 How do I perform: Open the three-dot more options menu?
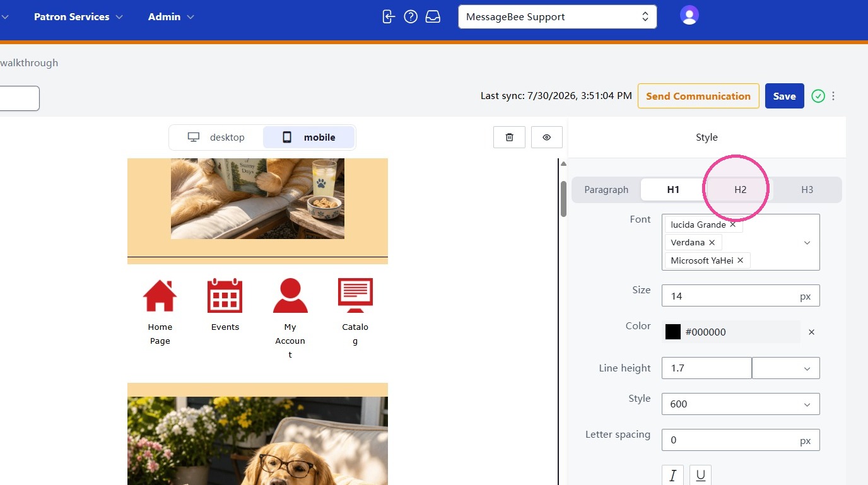tap(833, 96)
